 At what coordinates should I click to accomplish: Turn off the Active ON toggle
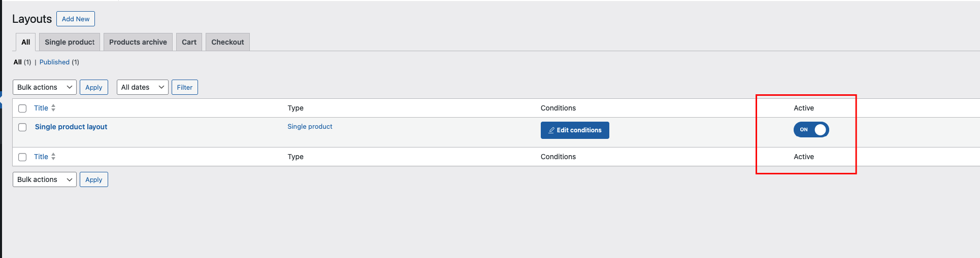pos(811,130)
